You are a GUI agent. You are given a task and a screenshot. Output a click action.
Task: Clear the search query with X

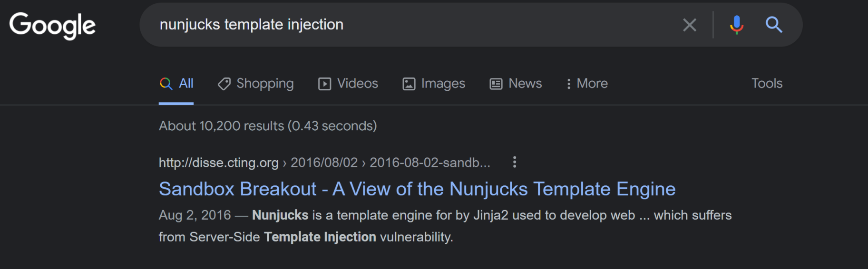click(689, 25)
